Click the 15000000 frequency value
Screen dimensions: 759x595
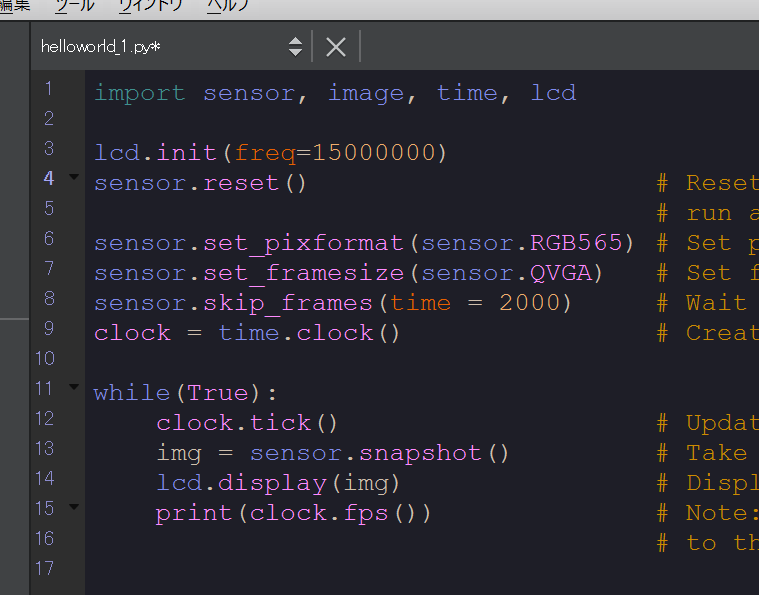(373, 153)
